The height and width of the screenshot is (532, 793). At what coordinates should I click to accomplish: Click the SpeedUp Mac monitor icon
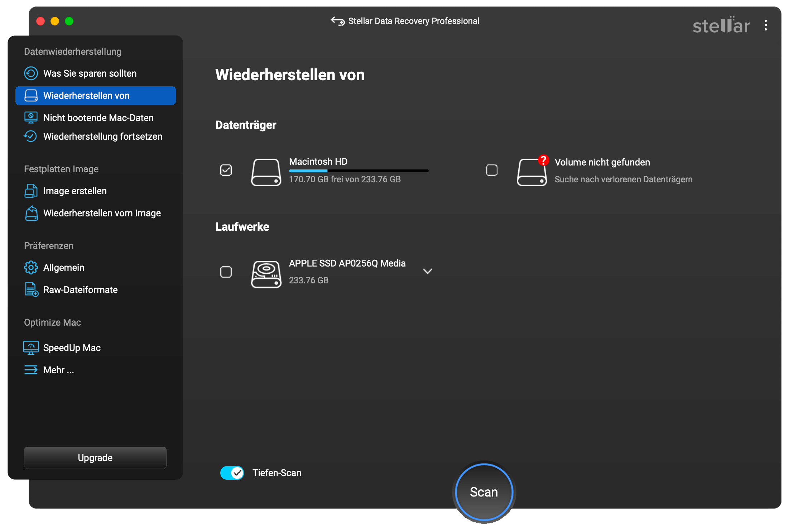click(x=31, y=348)
